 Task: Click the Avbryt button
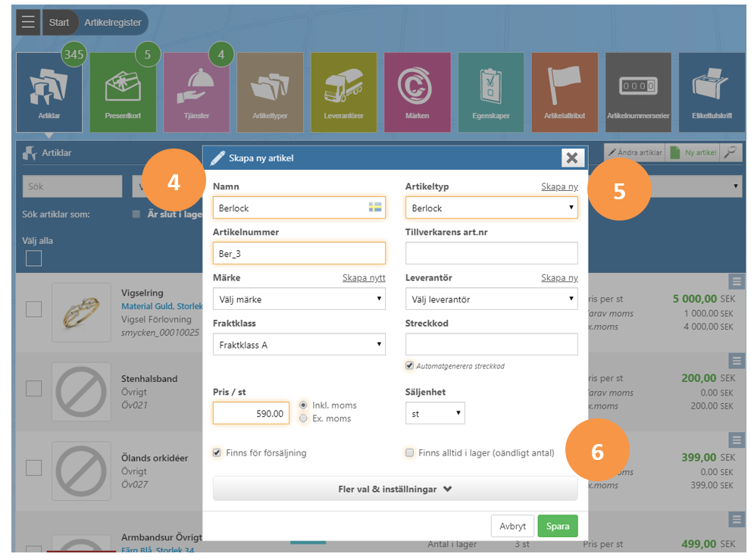pyautogui.click(x=512, y=526)
